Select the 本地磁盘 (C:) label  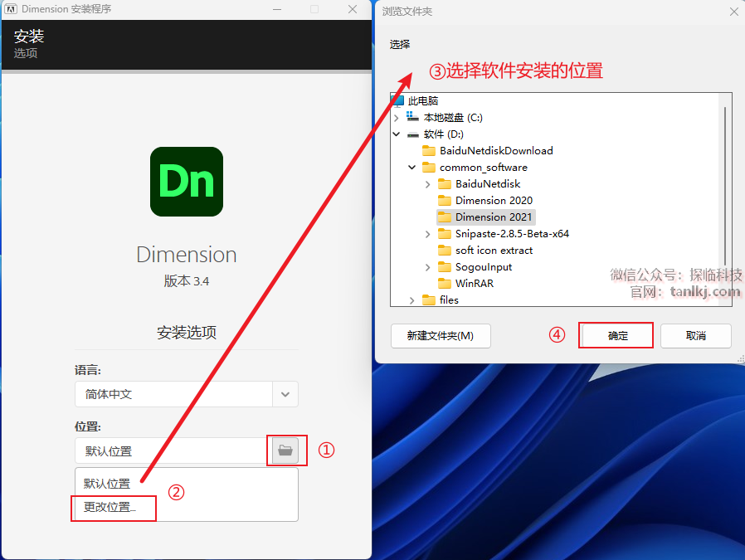[x=453, y=117]
